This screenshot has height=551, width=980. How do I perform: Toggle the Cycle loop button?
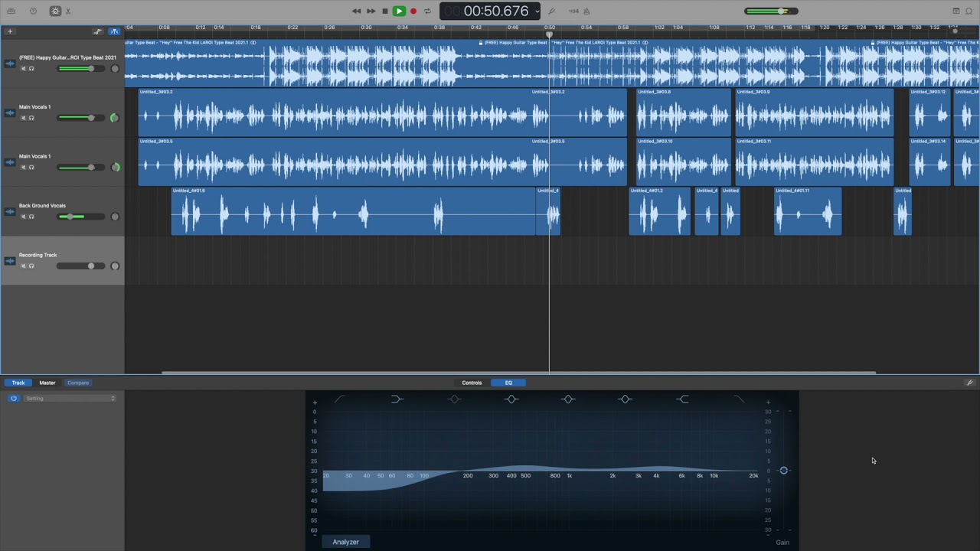point(427,11)
